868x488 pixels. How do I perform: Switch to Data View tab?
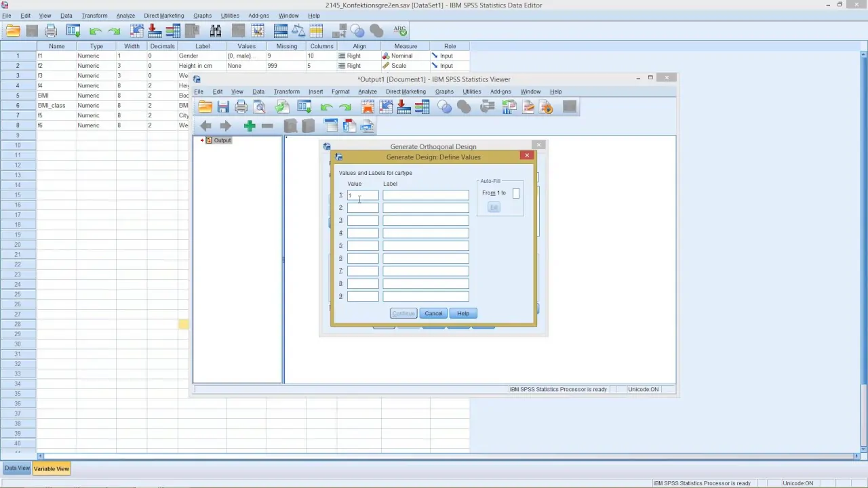tap(17, 468)
